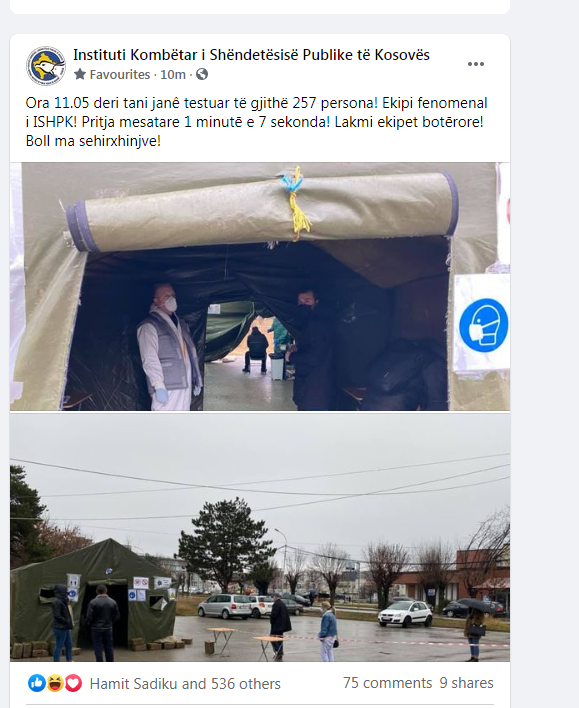Open the tent entrance photo

pyautogui.click(x=260, y=286)
